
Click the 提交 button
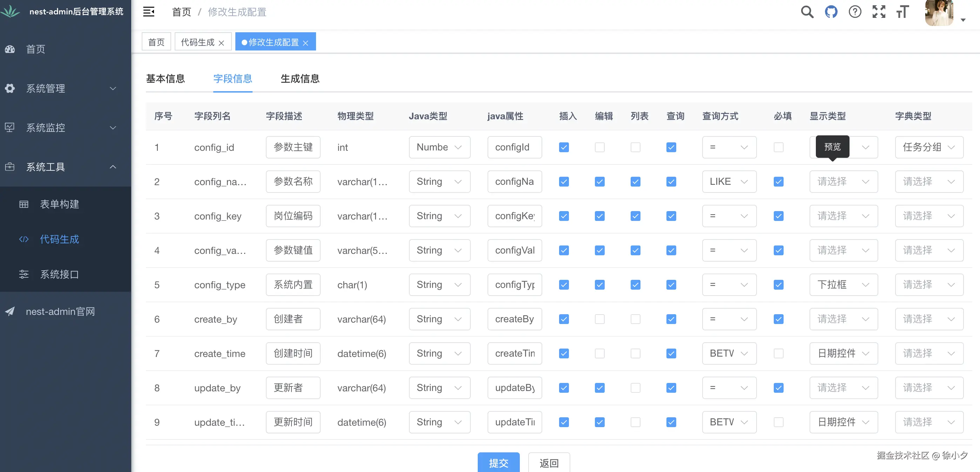498,463
